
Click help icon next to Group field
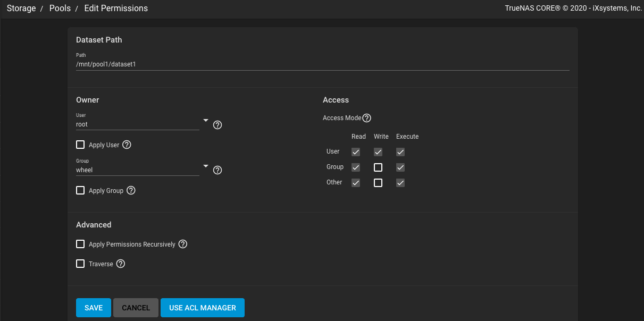click(x=217, y=171)
